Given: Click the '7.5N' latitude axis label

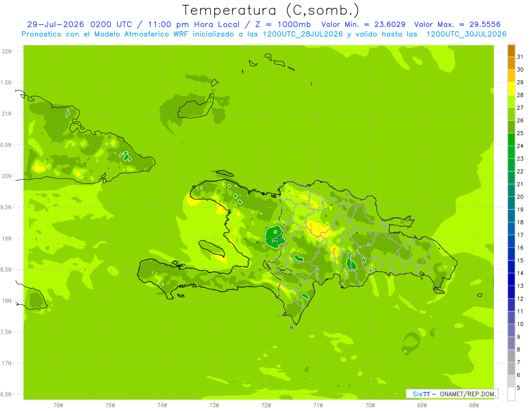Looking at the screenshot, I should coord(6,332).
